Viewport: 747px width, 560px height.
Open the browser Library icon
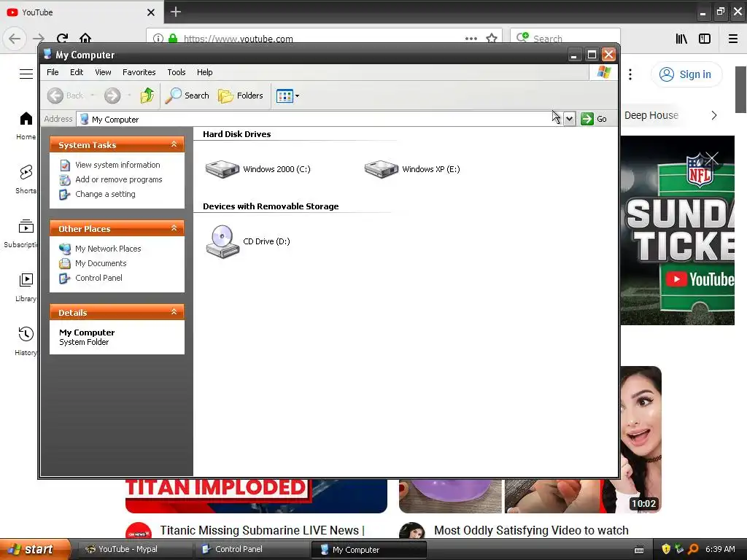[682, 39]
